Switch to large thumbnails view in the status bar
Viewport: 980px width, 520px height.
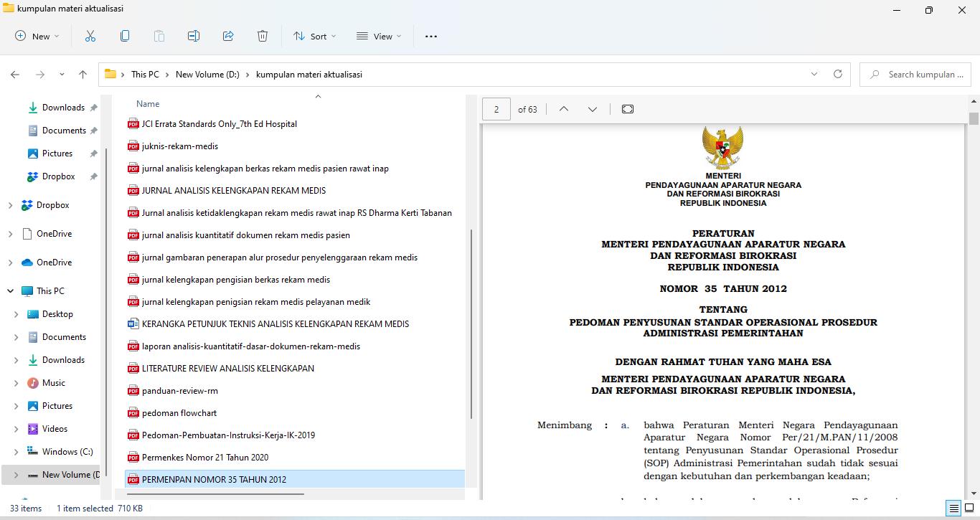tap(969, 509)
